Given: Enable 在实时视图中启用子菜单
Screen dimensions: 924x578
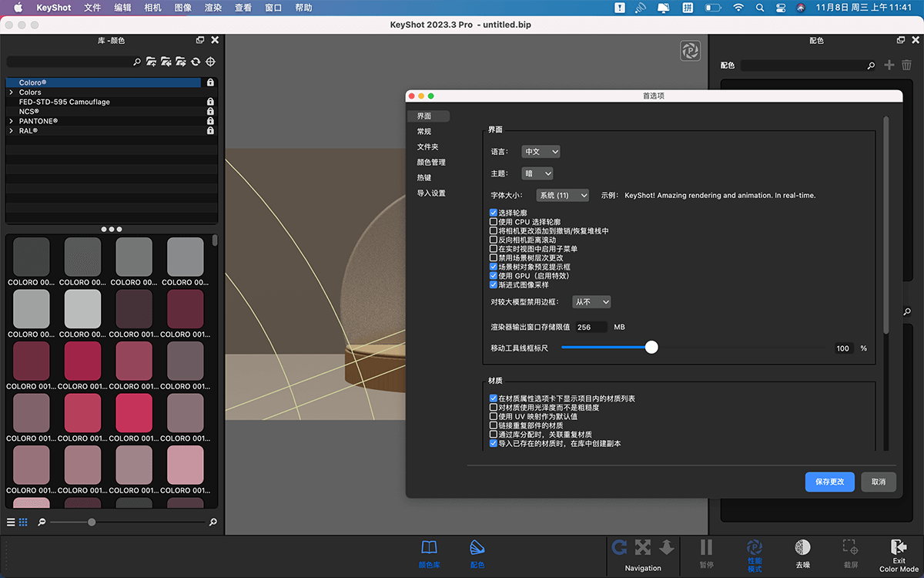Looking at the screenshot, I should (494, 249).
